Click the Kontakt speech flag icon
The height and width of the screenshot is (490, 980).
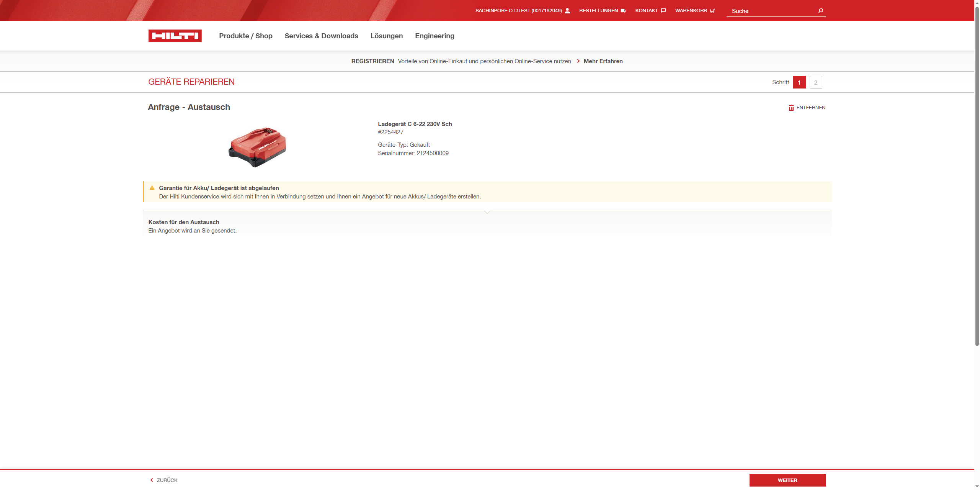[663, 11]
